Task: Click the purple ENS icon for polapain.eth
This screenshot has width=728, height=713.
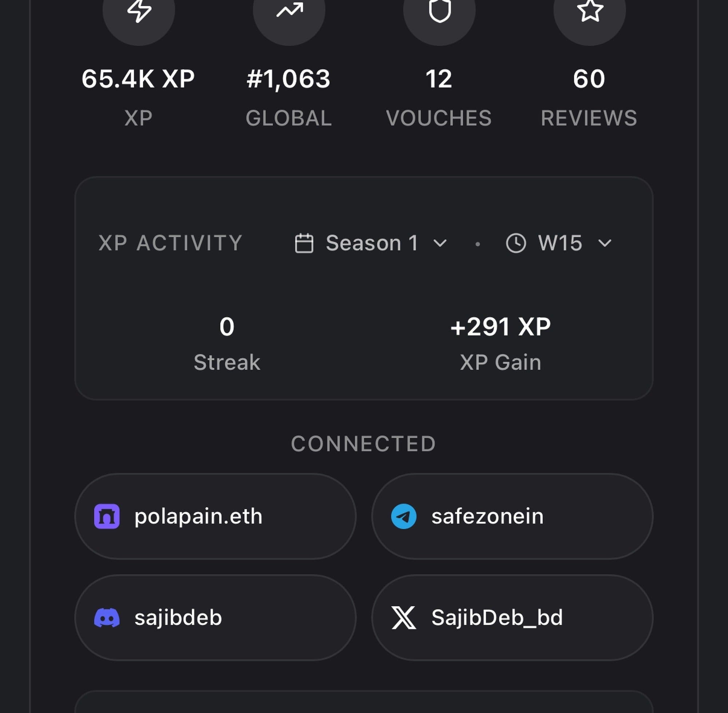Action: pyautogui.click(x=107, y=517)
